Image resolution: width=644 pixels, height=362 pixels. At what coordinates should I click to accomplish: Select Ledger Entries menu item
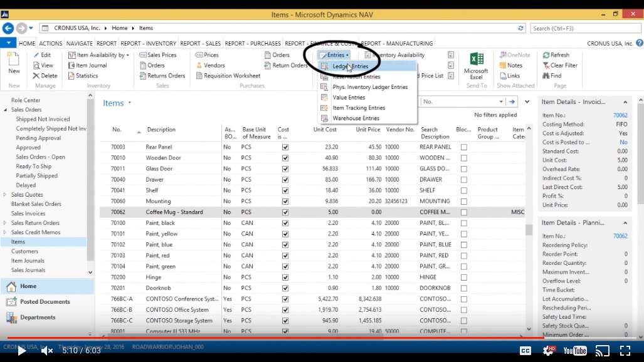[x=367, y=66]
